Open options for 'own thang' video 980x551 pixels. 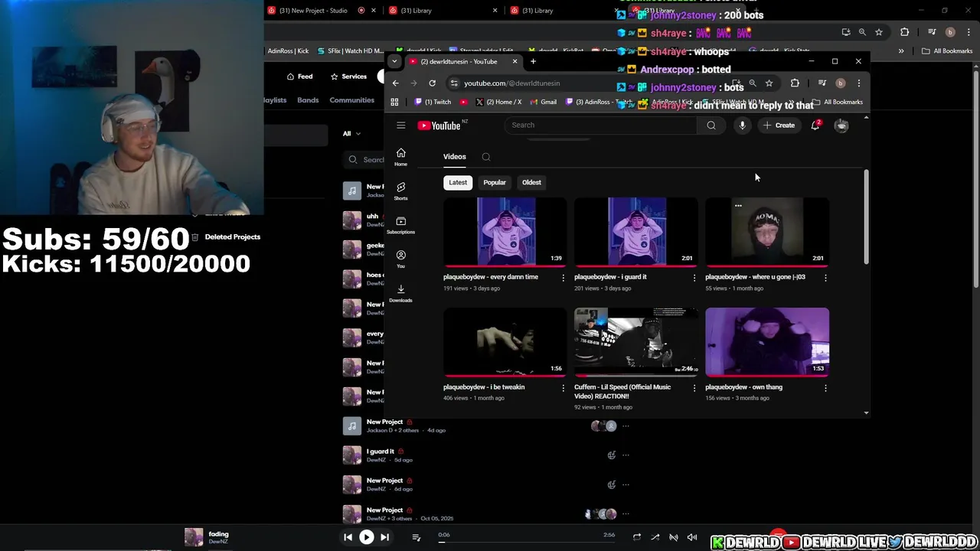coord(825,388)
